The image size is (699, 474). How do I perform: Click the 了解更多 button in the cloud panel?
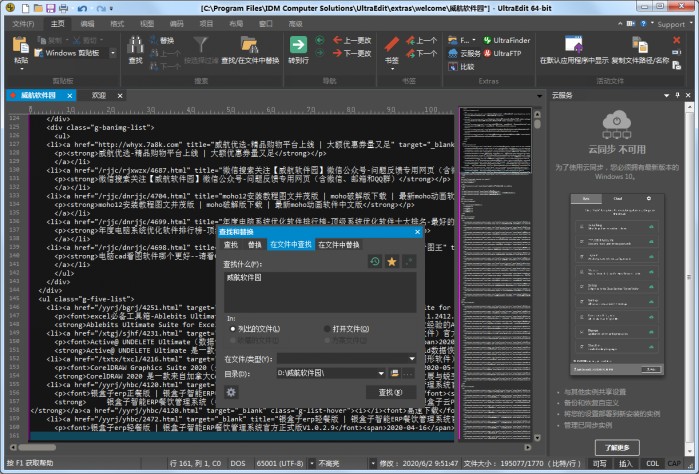(x=617, y=447)
